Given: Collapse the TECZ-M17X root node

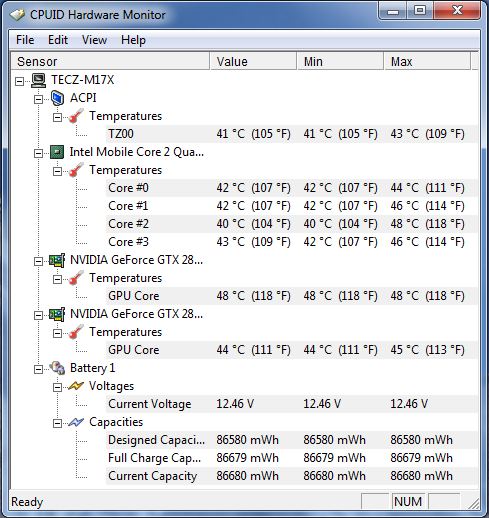Looking at the screenshot, I should pyautogui.click(x=20, y=81).
